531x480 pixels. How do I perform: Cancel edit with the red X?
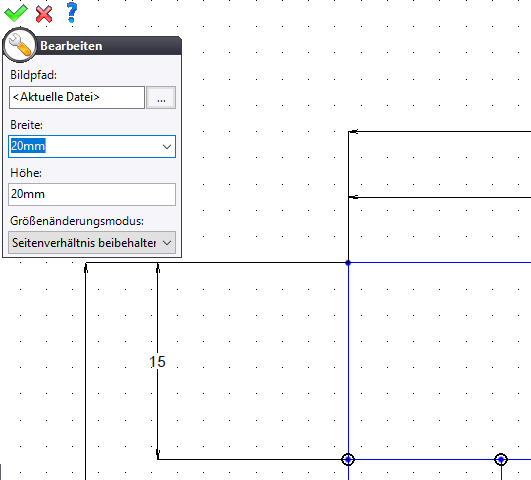pyautogui.click(x=44, y=14)
